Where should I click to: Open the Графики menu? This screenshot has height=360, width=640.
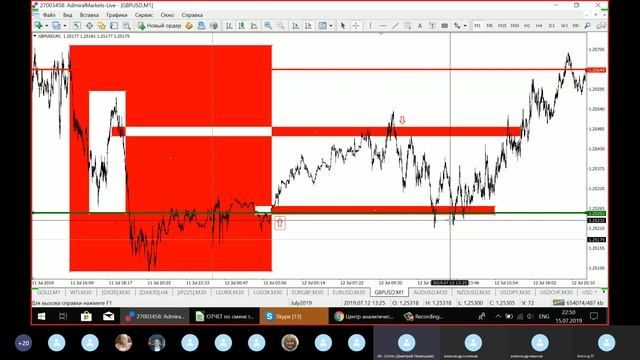(x=117, y=15)
